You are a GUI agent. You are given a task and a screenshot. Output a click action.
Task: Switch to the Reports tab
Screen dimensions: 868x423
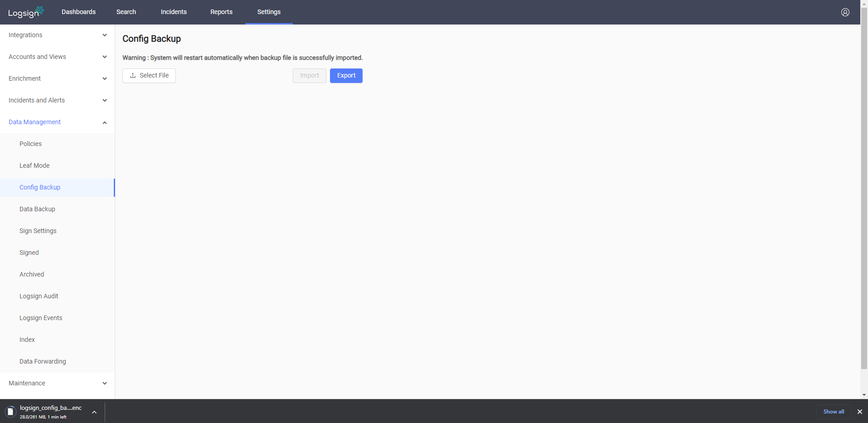point(221,12)
